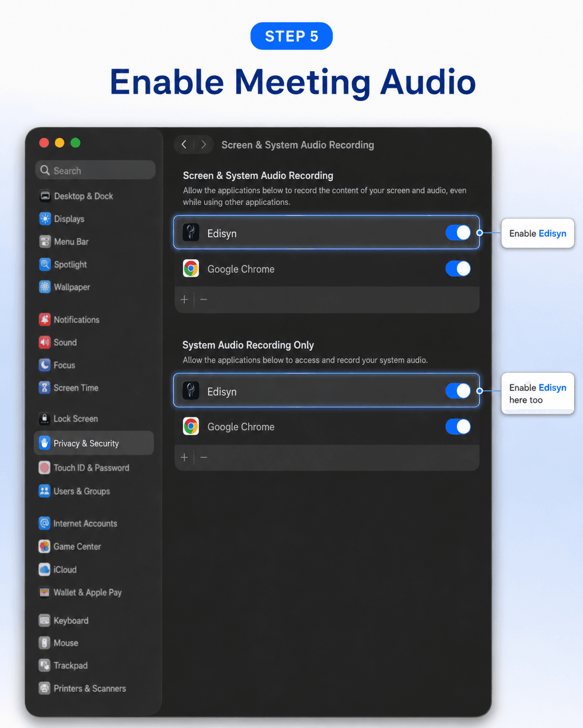
Task: Select the Sound speaker icon
Action: 45,342
